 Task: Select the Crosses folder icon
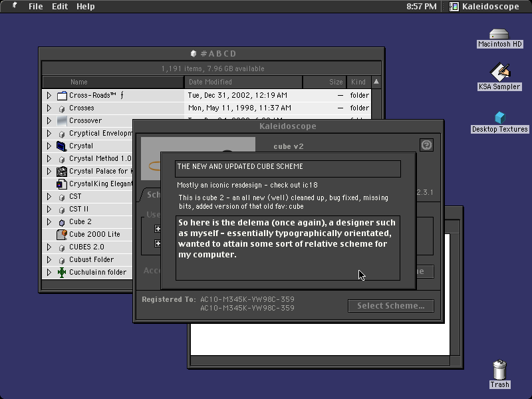(x=62, y=108)
